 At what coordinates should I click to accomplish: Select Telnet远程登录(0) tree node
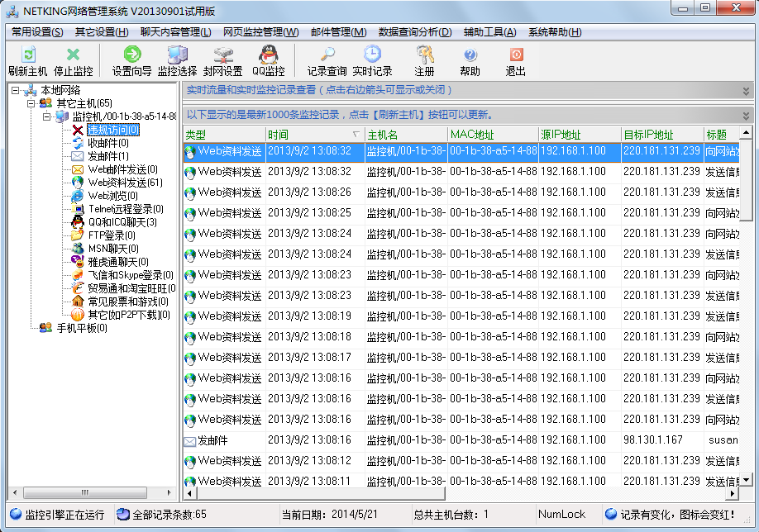tap(126, 209)
